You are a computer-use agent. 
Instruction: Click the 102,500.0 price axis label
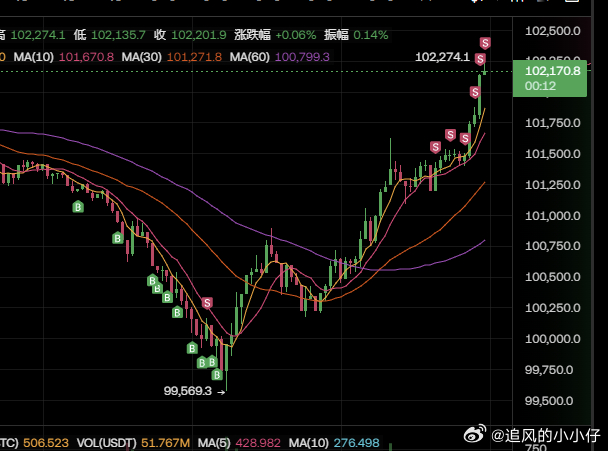(x=553, y=31)
